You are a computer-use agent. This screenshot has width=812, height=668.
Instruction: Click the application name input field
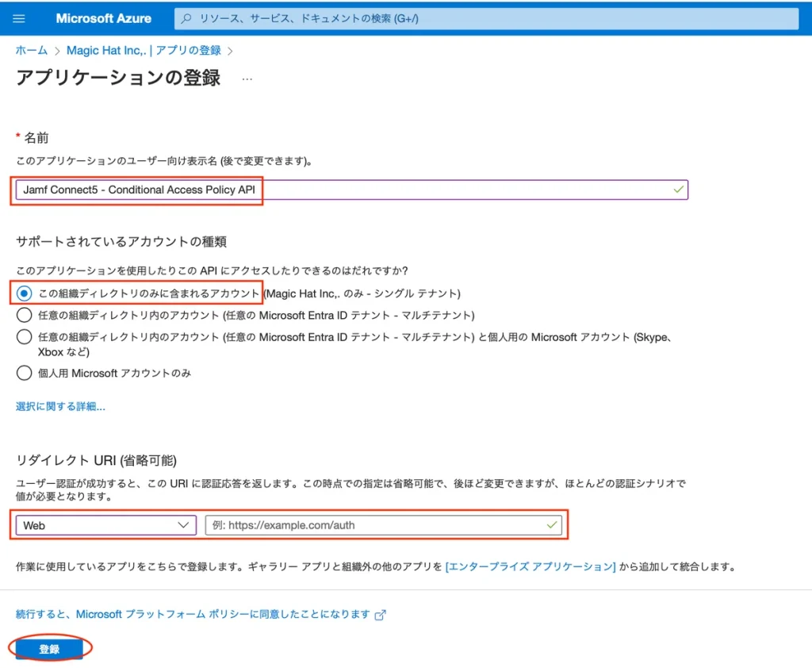(x=349, y=190)
